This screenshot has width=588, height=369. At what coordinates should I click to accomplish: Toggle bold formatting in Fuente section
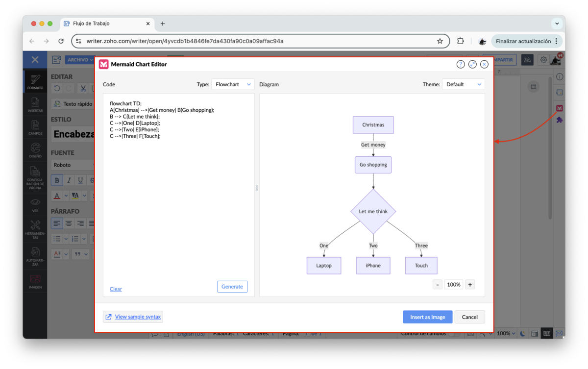pyautogui.click(x=57, y=180)
